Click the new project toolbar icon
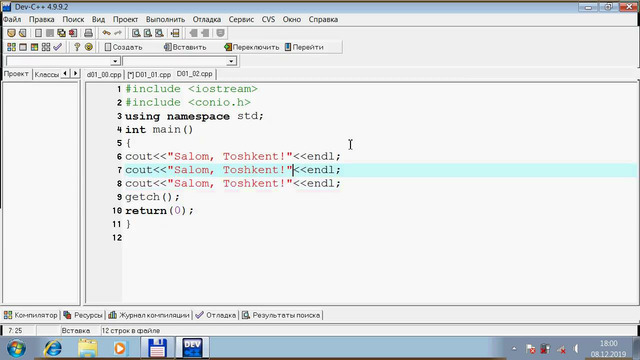The width and height of the screenshot is (640, 360). pyautogui.click(x=11, y=33)
